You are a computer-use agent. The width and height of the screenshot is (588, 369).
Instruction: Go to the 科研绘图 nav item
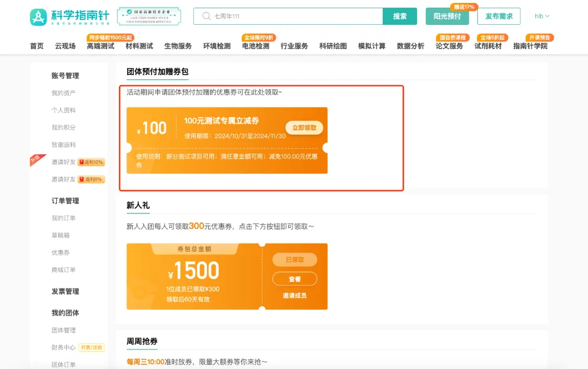click(333, 46)
